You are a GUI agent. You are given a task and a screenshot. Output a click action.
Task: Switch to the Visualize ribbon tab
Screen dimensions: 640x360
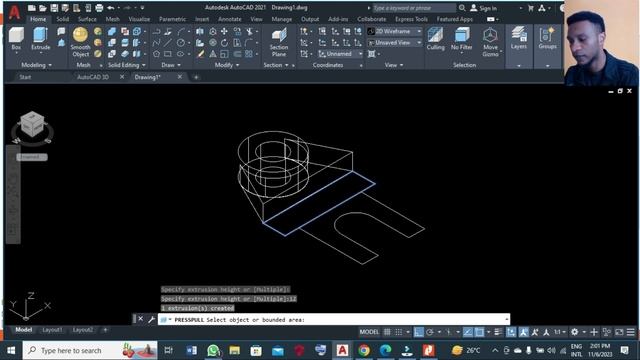tap(139, 19)
